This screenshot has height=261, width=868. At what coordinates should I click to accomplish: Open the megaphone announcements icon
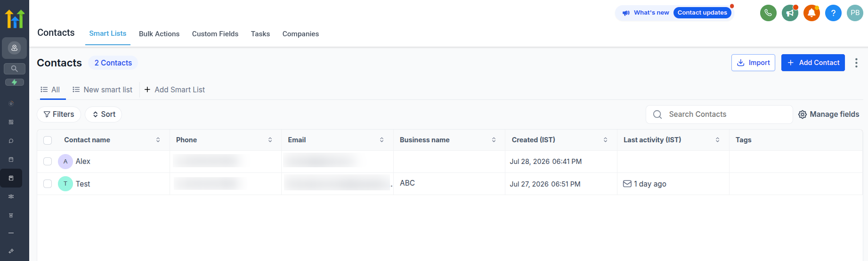[x=790, y=13]
